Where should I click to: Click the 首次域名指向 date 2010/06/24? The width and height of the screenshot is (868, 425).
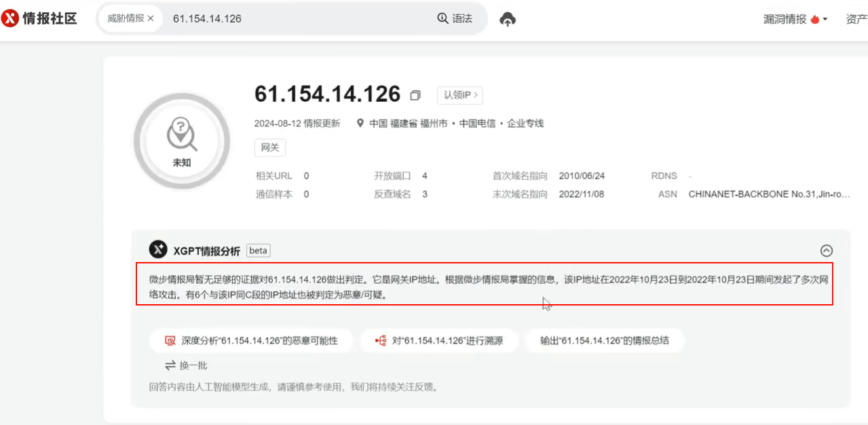(x=582, y=176)
